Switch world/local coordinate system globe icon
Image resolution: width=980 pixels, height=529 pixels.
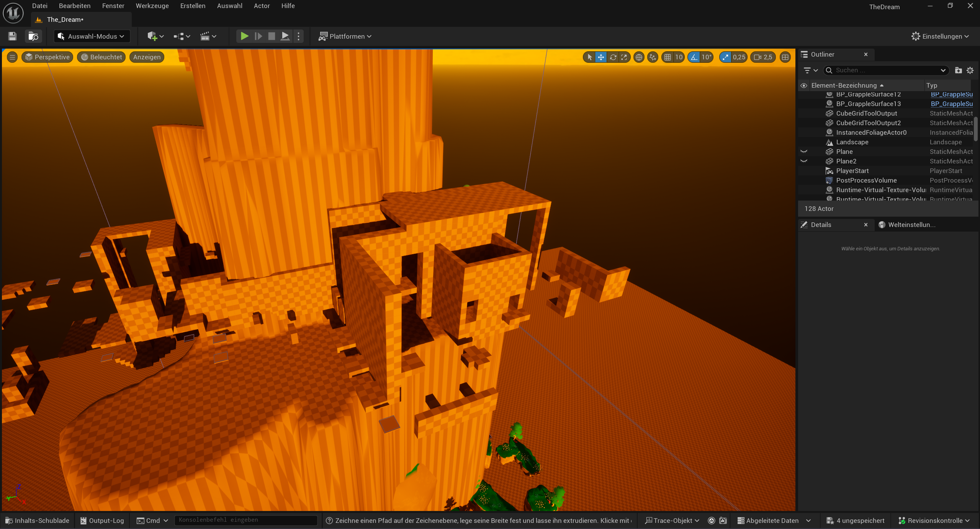click(639, 57)
